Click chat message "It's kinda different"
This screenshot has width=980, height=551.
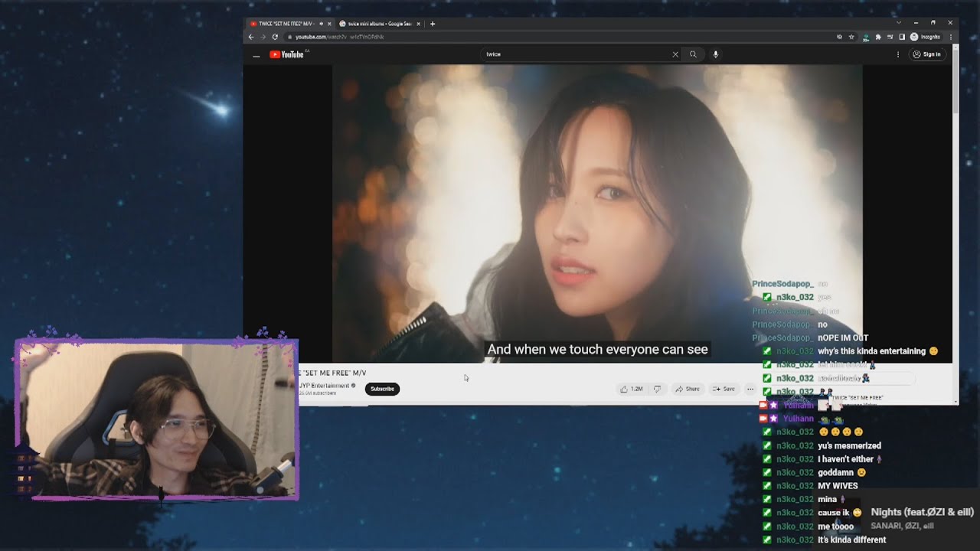[851, 540]
